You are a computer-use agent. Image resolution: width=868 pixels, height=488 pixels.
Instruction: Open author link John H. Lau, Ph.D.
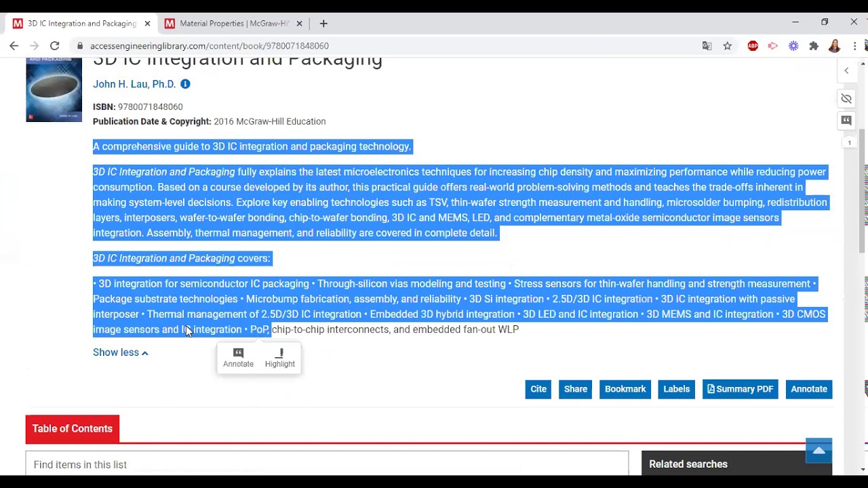pyautogui.click(x=134, y=84)
